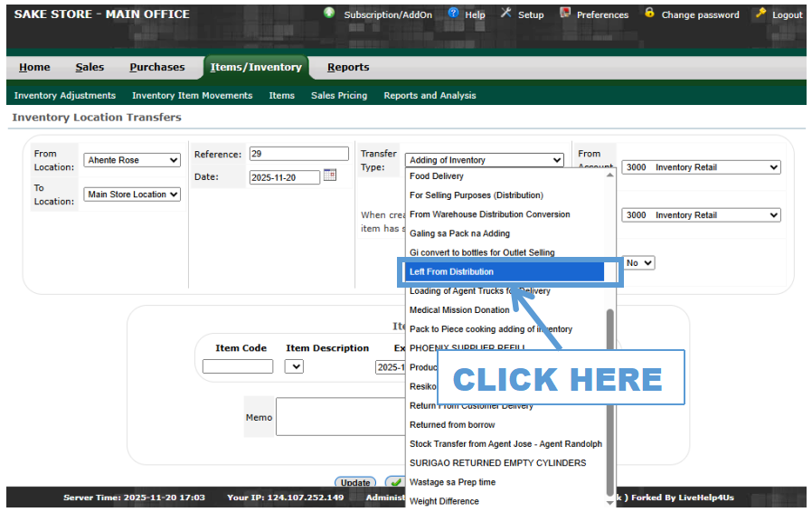Viewport: 812px width, 512px height.
Task: Choose Medical Mission Donation transfer type
Action: coord(459,310)
